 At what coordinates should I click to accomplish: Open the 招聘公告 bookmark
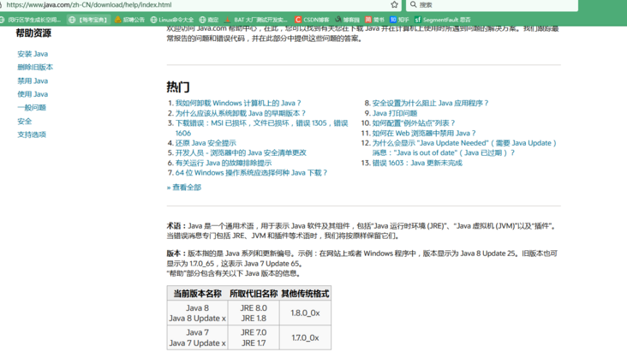click(x=129, y=20)
